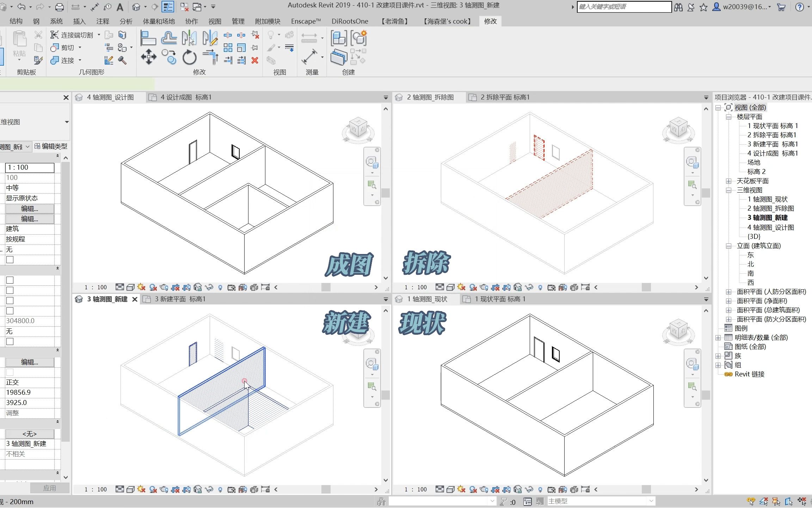Click the red Delete X icon
The width and height of the screenshot is (812, 508).
255,61
